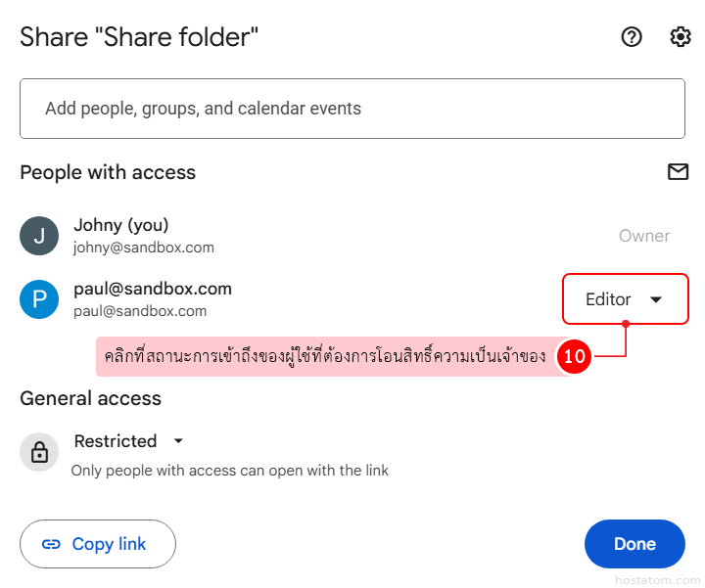Select the Johny (you) name entry
Viewport: 705px width, 588px height.
pyautogui.click(x=121, y=225)
